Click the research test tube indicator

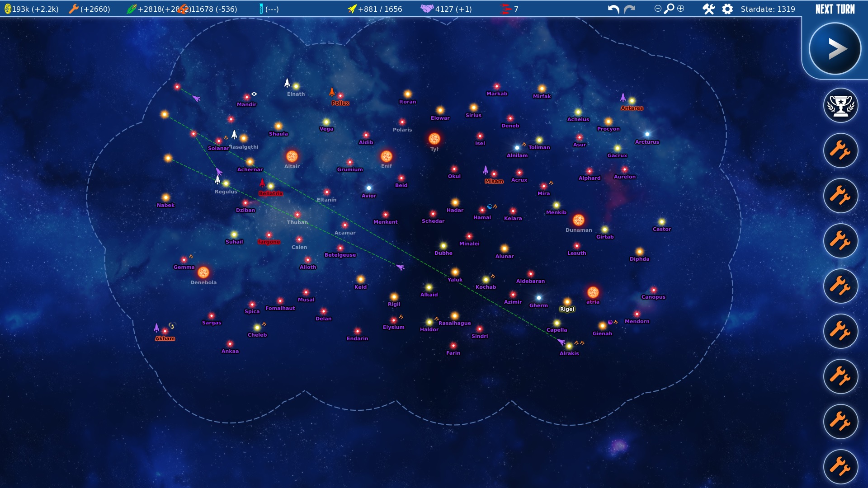261,9
